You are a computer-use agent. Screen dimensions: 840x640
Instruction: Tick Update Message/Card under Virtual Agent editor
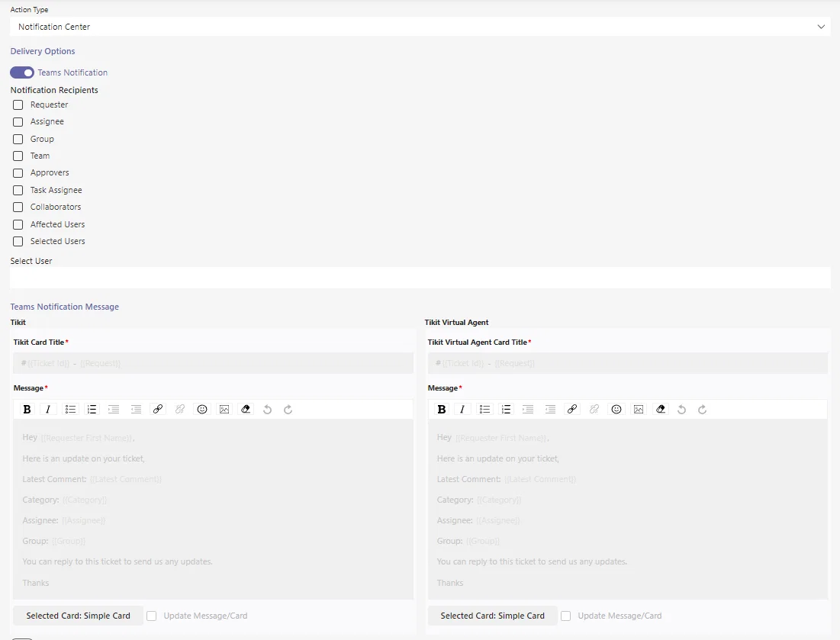click(x=565, y=616)
